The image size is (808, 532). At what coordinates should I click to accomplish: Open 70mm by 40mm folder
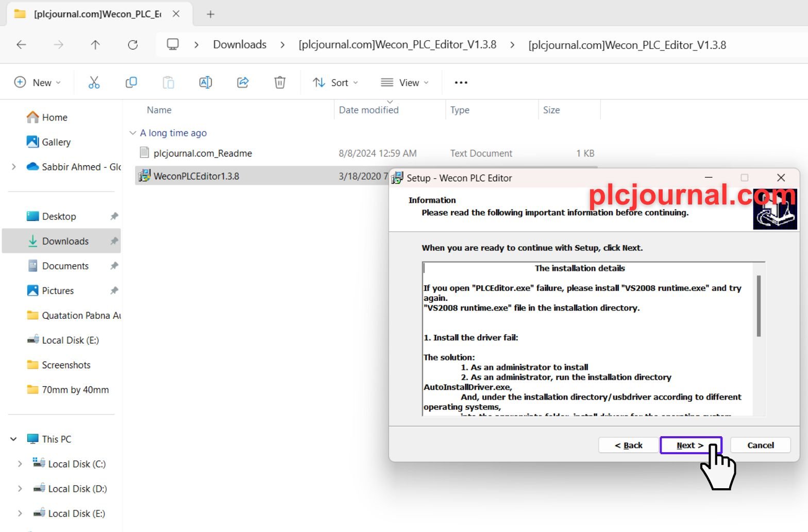click(68, 389)
